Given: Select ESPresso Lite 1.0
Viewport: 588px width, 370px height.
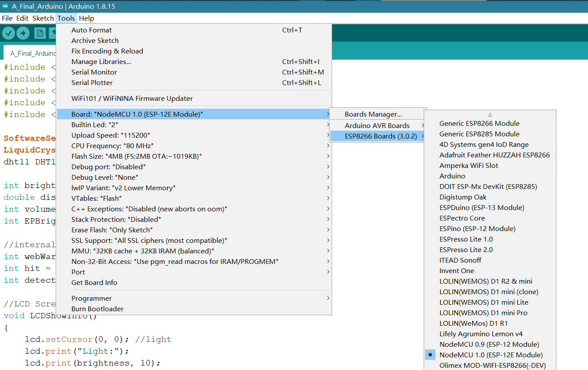Looking at the screenshot, I should point(490,239).
